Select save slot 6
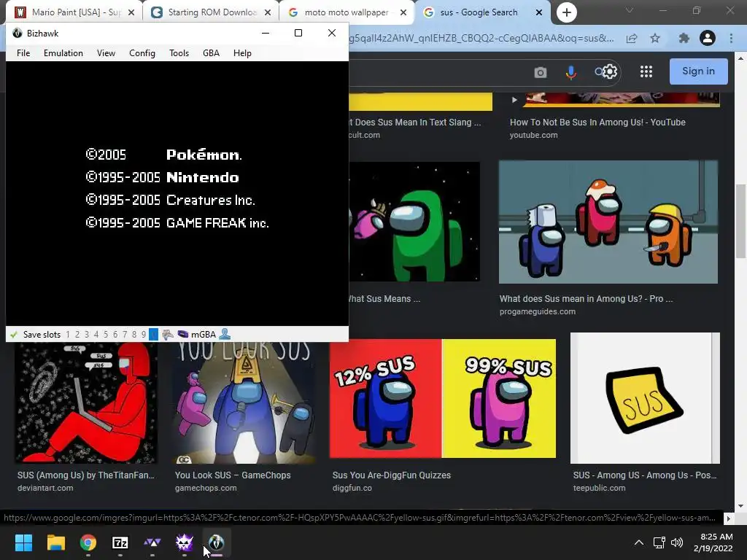This screenshot has width=747, height=560. [x=115, y=334]
